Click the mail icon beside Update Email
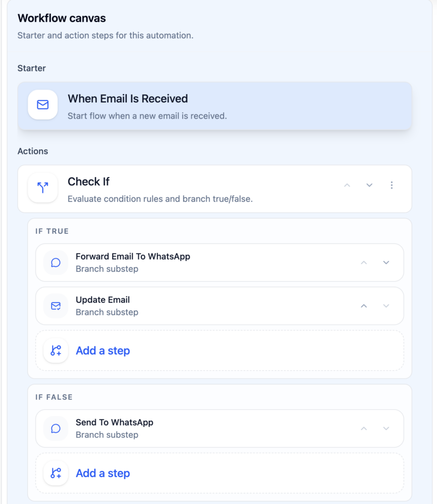 56,306
